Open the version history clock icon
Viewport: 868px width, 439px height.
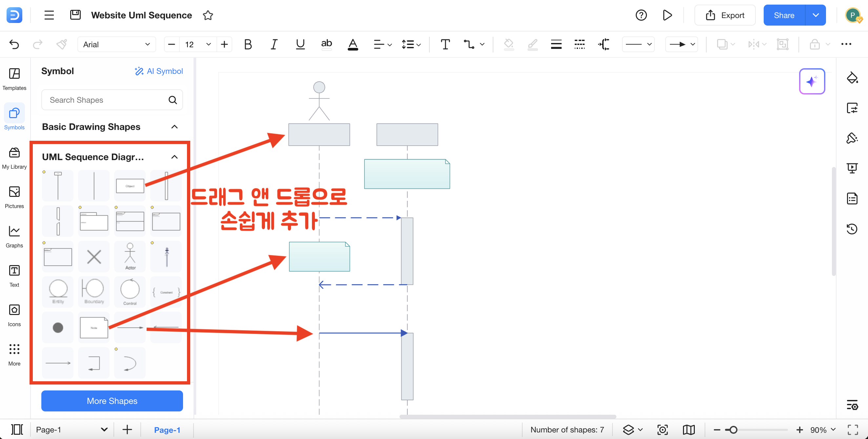(852, 229)
